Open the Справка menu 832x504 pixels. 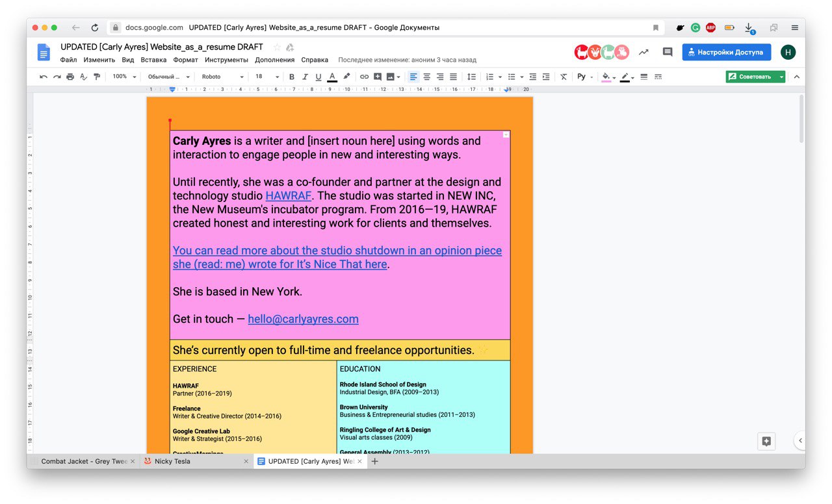pos(315,60)
